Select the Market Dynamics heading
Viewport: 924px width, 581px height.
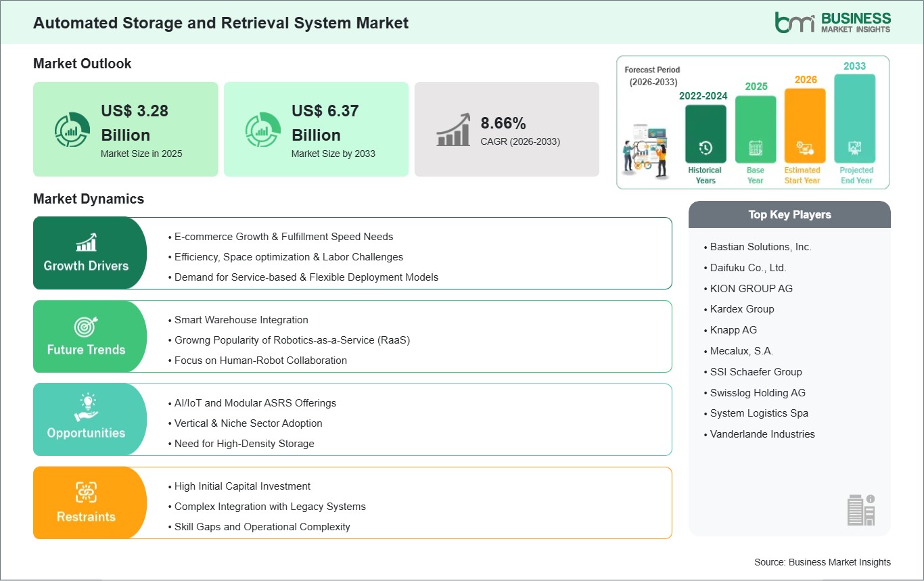coord(89,199)
